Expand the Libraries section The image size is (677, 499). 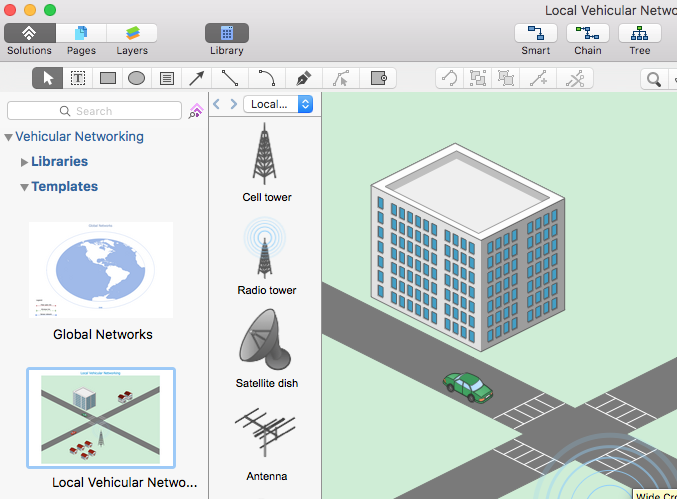pos(25,162)
